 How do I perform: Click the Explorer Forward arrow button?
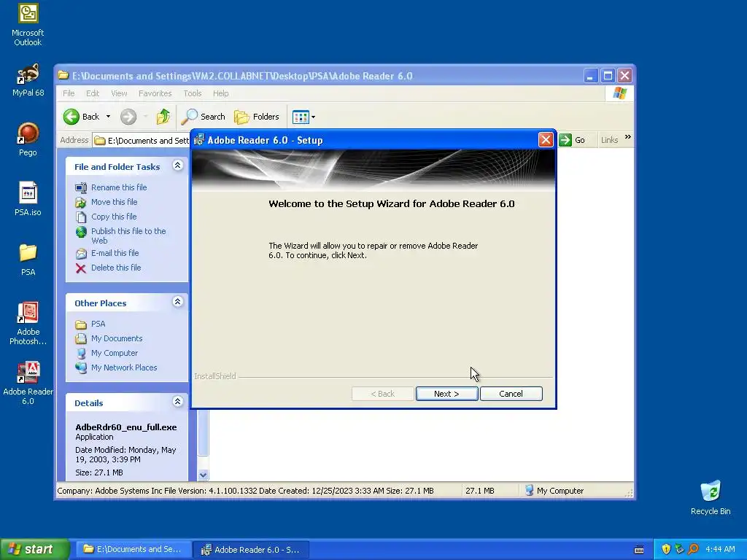point(128,117)
